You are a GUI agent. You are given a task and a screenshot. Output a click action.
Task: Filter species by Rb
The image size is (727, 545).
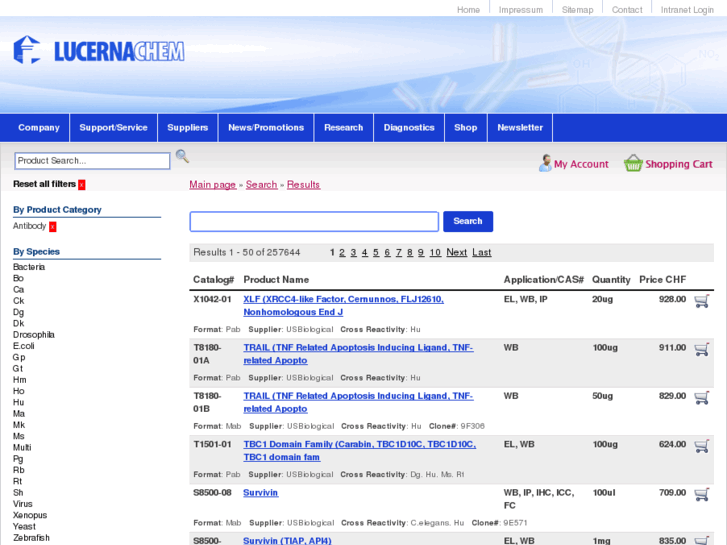[x=19, y=470]
